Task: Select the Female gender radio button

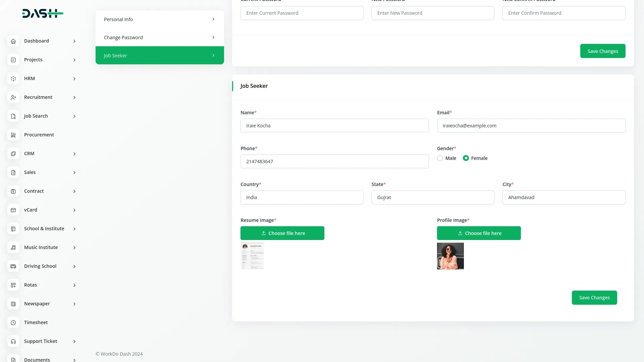Action: (466, 158)
